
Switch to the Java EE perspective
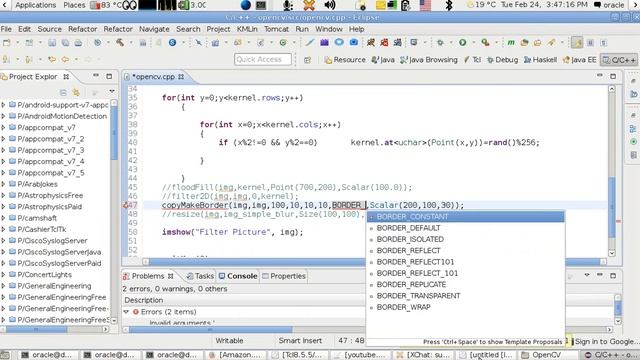[x=579, y=60]
